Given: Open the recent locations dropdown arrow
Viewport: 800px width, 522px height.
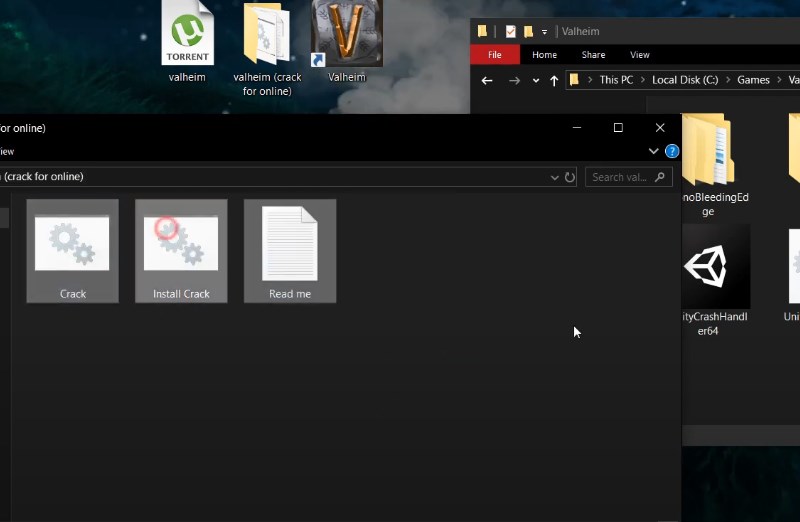Looking at the screenshot, I should [x=536, y=80].
